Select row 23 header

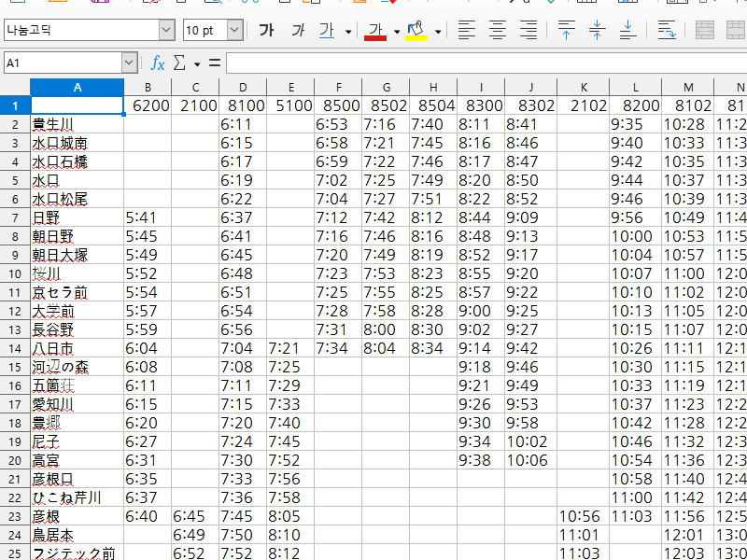pyautogui.click(x=15, y=517)
